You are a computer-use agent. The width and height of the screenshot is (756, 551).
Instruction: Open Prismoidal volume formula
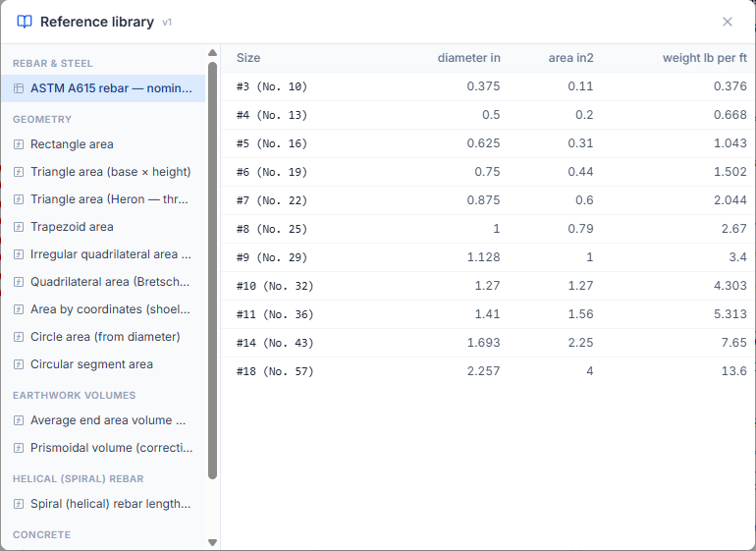pyautogui.click(x=103, y=448)
